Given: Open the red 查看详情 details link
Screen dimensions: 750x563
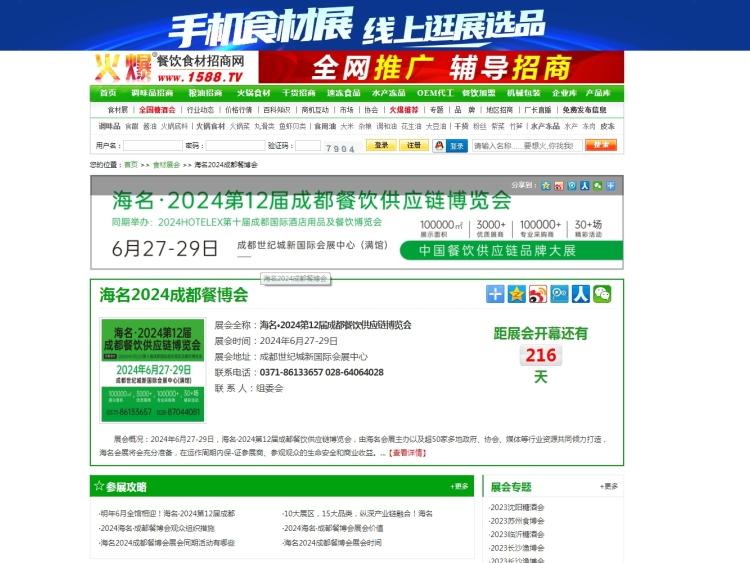Looking at the screenshot, I should point(407,453).
